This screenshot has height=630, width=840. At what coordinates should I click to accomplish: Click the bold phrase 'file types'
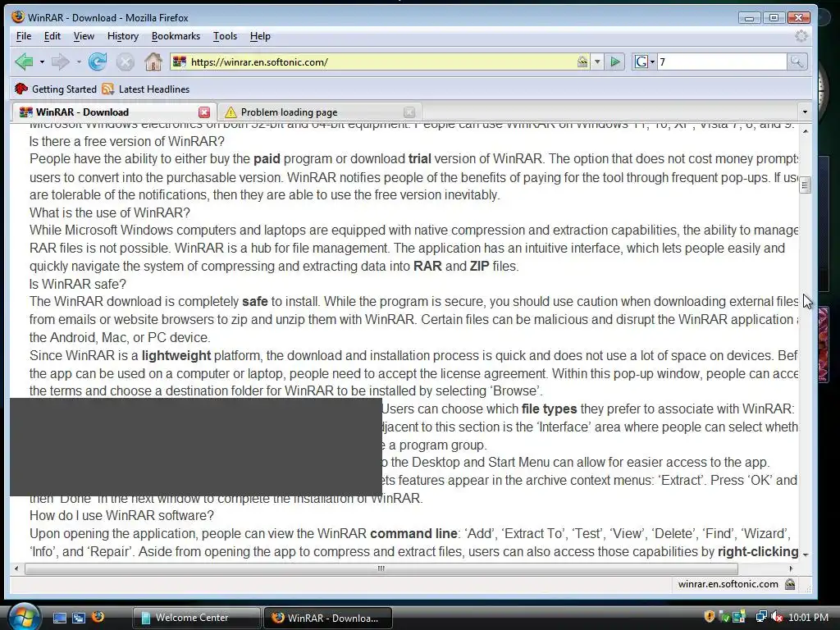[549, 409]
